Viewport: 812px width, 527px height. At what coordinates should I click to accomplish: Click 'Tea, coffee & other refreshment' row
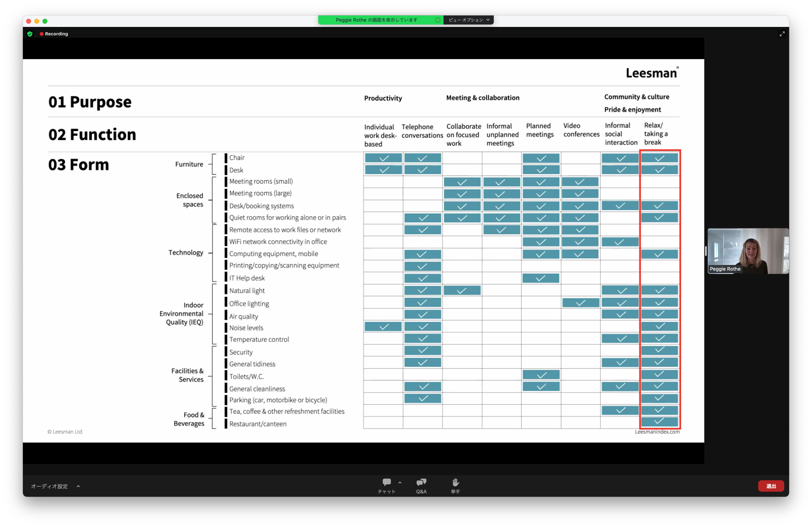click(287, 411)
